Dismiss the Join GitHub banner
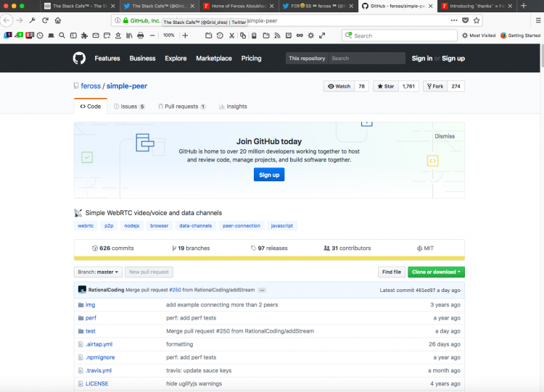The height and width of the screenshot is (392, 544). click(445, 136)
